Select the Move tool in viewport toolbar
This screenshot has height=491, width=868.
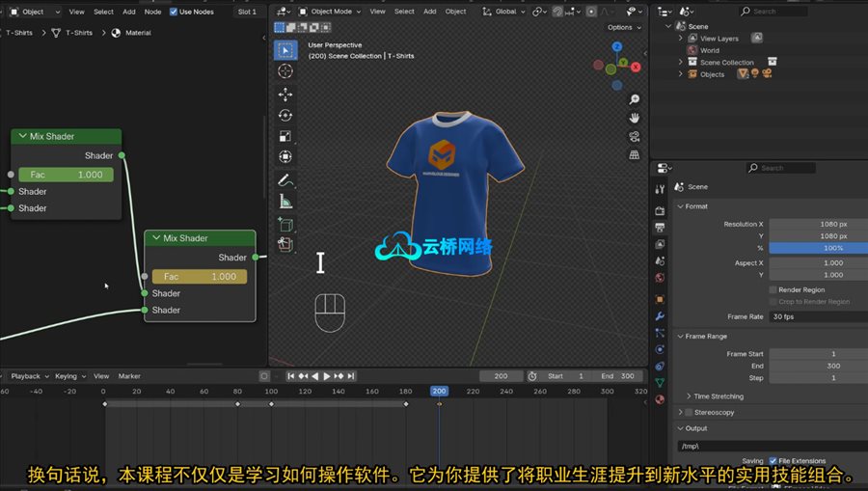point(285,95)
